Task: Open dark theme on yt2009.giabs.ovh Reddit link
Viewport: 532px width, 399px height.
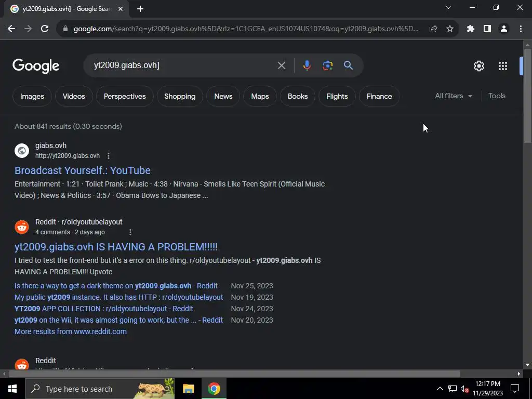Action: click(x=116, y=286)
